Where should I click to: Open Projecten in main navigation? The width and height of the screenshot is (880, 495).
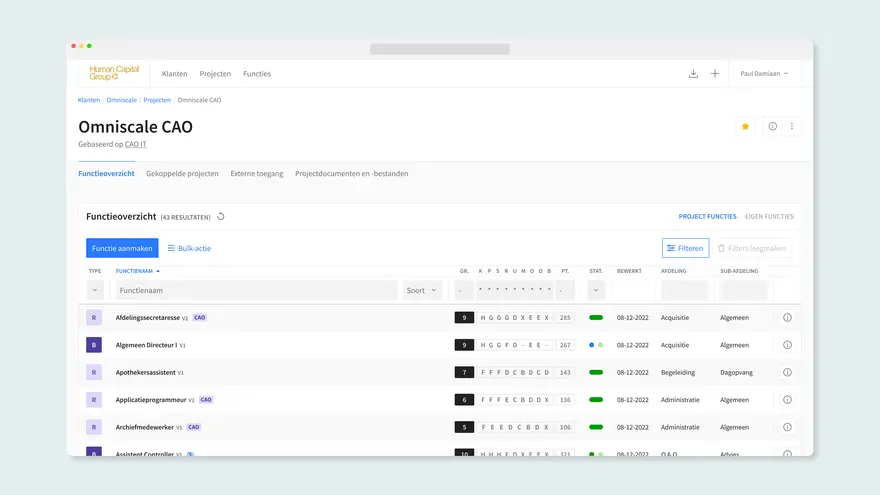tap(215, 74)
